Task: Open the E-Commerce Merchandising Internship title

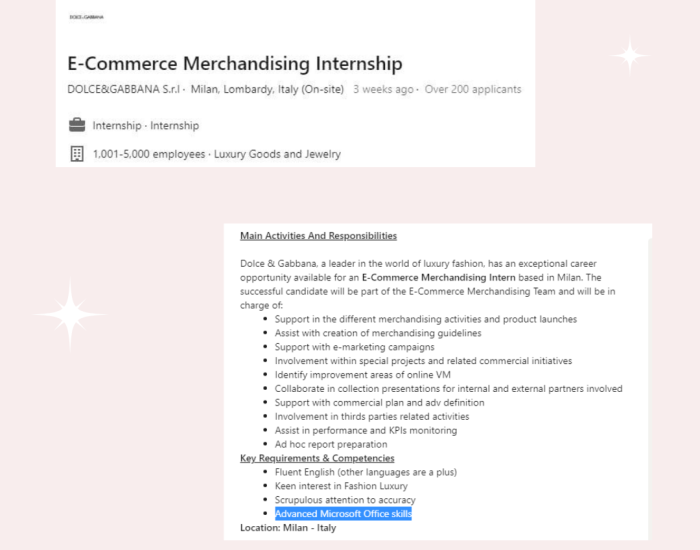Action: point(235,63)
